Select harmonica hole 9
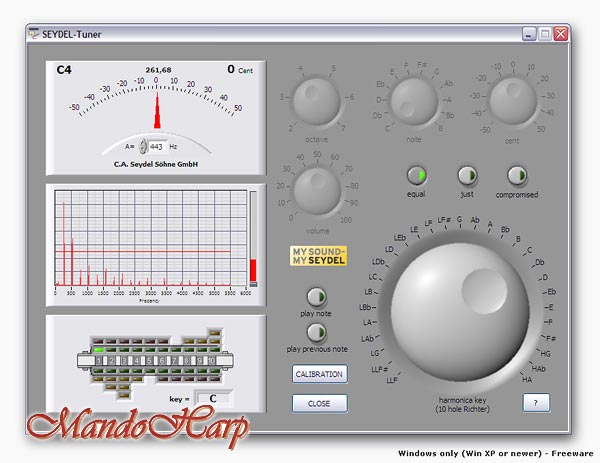 199,360
